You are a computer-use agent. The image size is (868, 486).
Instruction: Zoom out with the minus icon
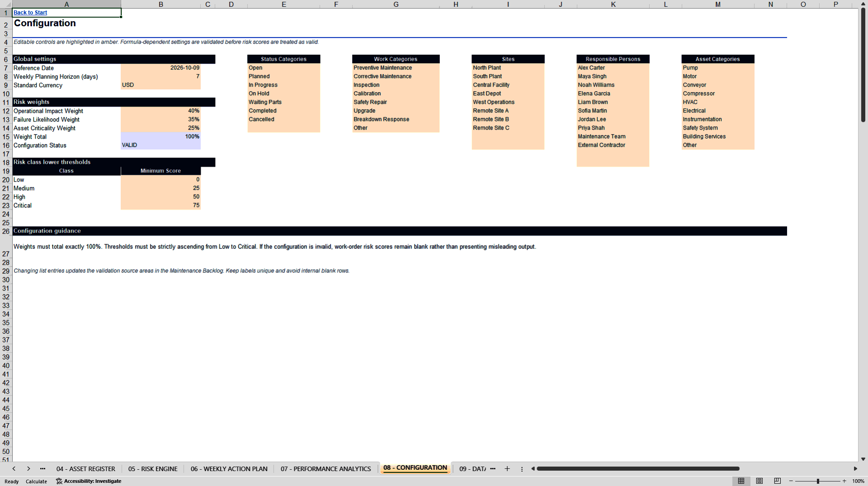tap(791, 481)
